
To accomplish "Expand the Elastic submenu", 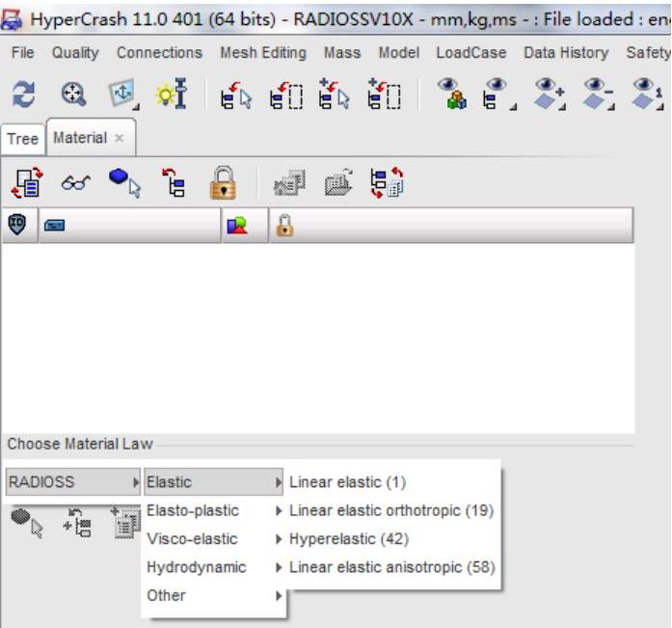I will 213,482.
